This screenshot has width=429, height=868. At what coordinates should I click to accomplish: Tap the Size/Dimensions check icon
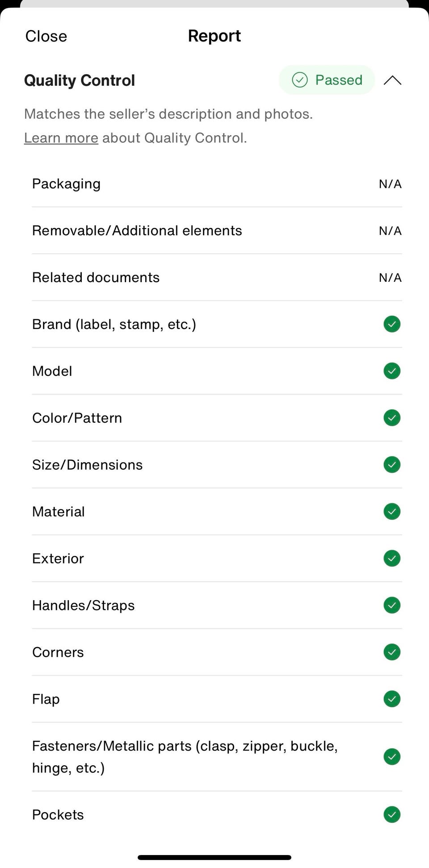pyautogui.click(x=392, y=465)
